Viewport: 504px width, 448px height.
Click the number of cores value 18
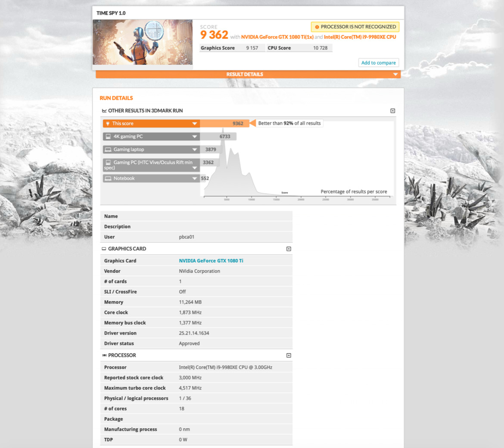[181, 409]
